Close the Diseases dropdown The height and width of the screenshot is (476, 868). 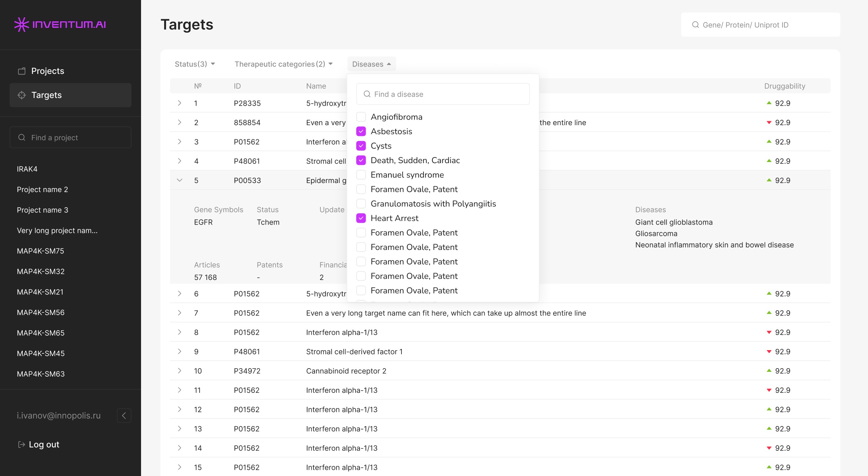371,64
